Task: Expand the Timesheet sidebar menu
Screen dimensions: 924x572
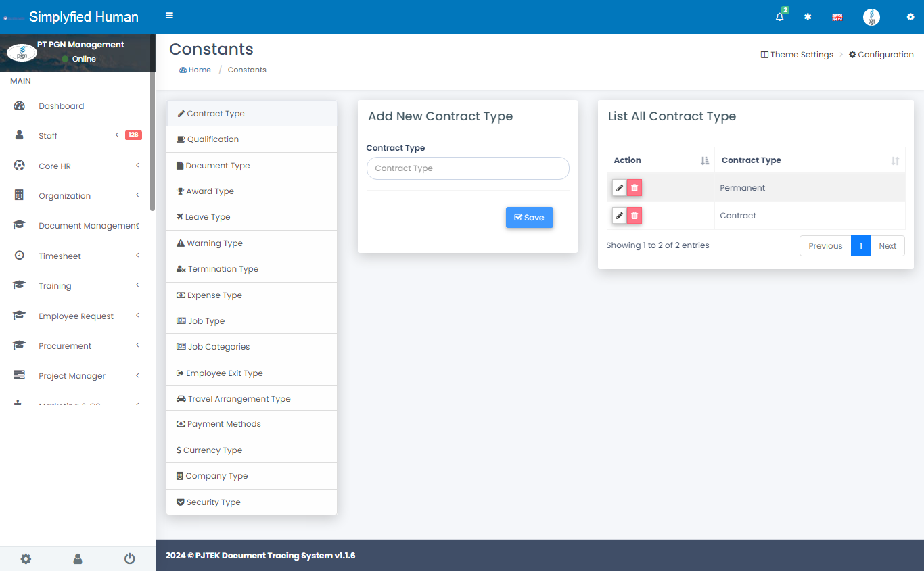Action: (60, 256)
